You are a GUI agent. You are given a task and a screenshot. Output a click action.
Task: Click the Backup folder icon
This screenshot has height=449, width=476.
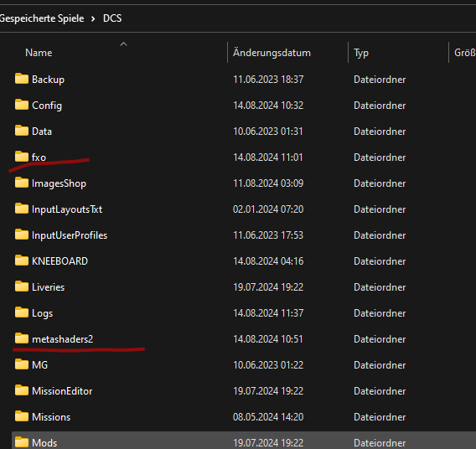pos(22,79)
